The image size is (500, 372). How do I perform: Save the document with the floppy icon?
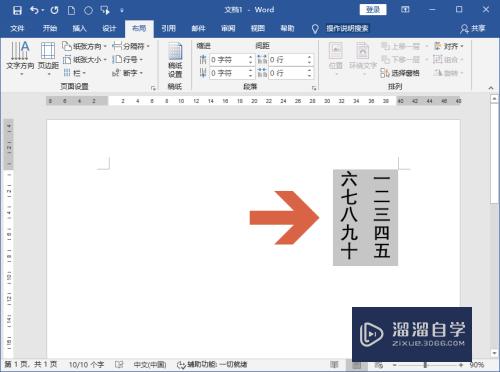(17, 10)
